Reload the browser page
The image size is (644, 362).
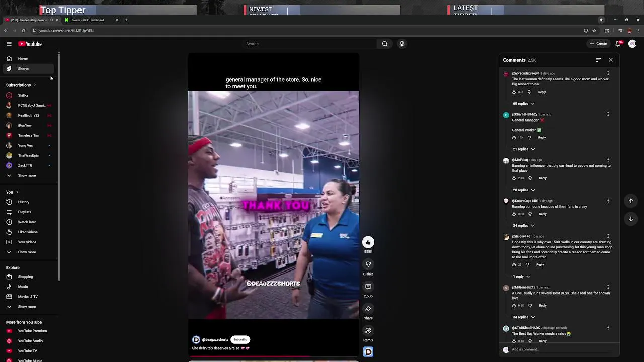click(23, 31)
